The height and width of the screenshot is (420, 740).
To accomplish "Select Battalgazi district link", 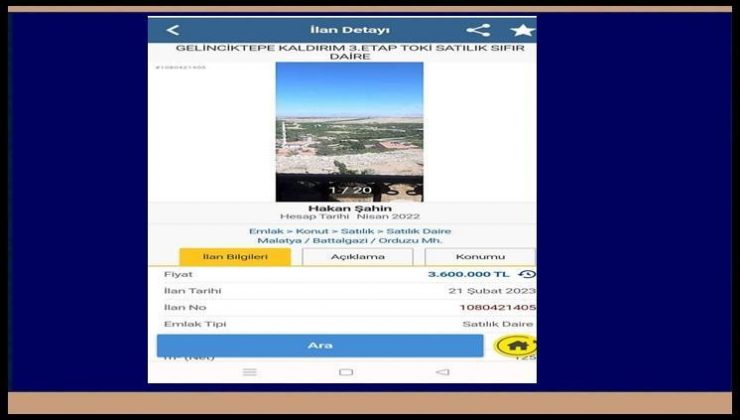I will point(335,241).
